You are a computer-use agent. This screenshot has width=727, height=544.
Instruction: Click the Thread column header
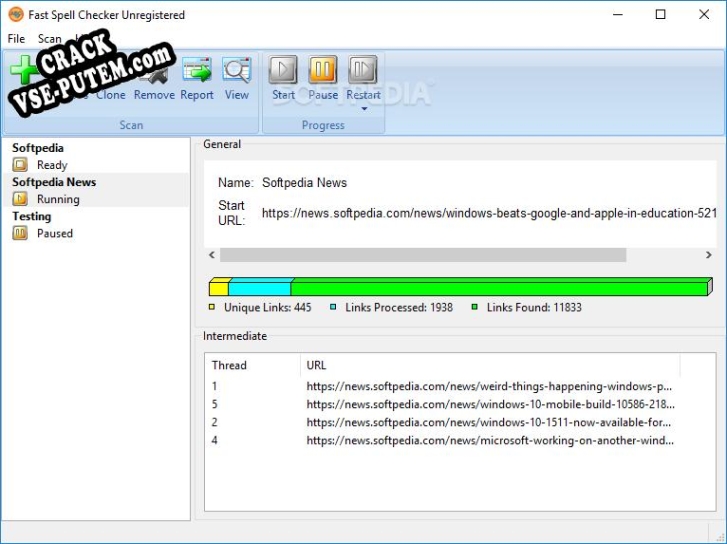point(253,365)
